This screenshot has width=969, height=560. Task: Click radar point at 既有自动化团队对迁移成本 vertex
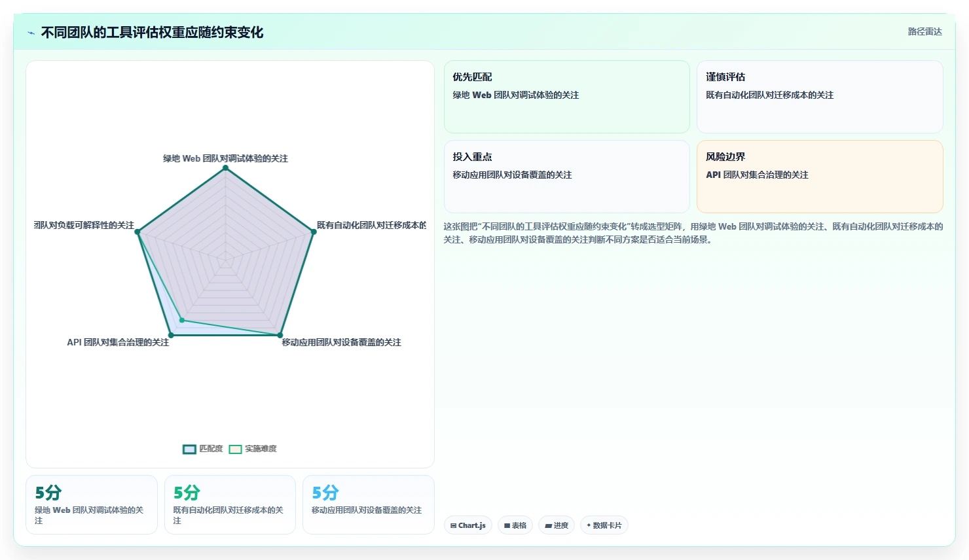pyautogui.click(x=314, y=232)
